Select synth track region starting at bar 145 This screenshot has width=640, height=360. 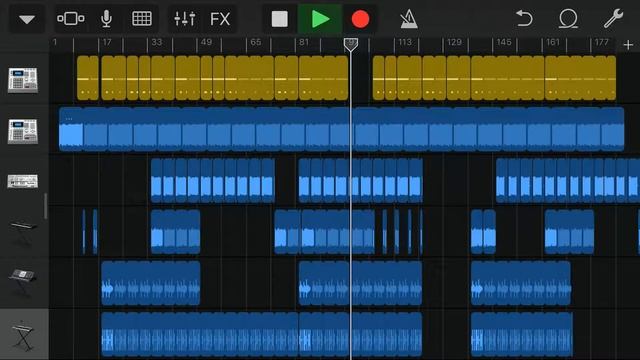[x=568, y=180]
